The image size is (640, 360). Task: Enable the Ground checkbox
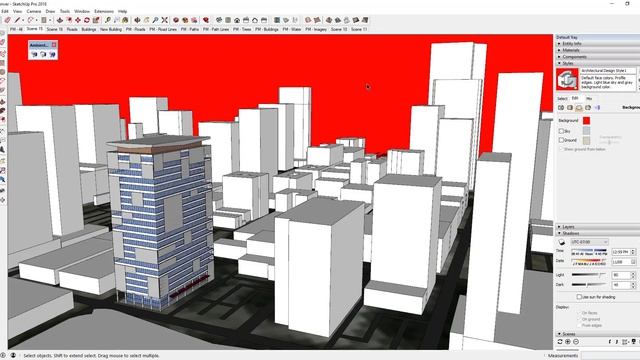pos(561,140)
